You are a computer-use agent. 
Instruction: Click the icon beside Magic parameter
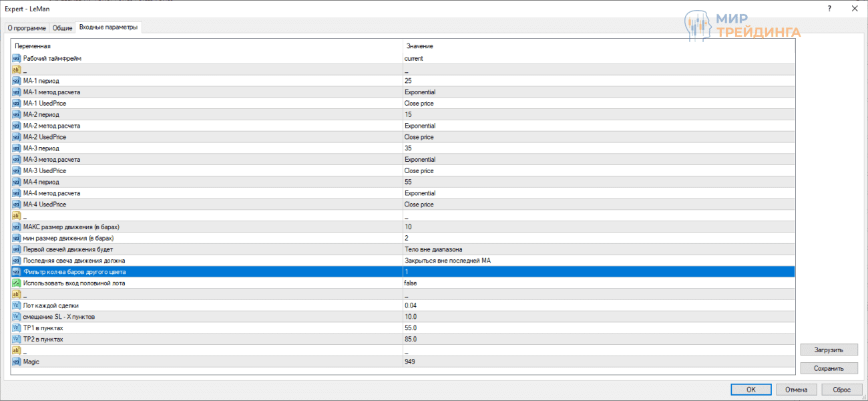(x=17, y=362)
